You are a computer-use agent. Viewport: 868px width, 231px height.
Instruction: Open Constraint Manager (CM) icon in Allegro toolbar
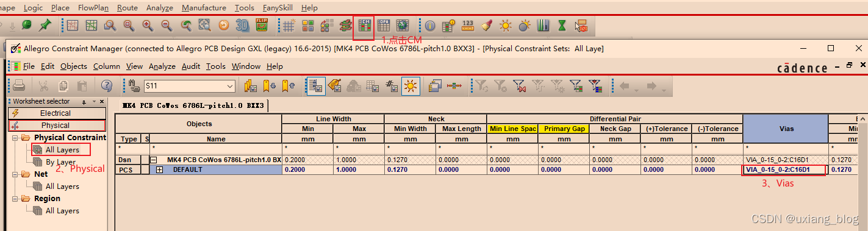(364, 25)
